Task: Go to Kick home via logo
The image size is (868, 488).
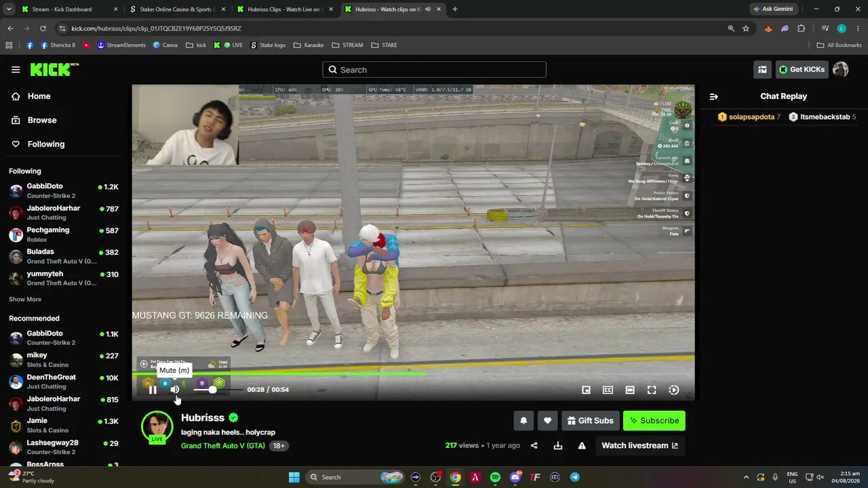Action: 54,69
